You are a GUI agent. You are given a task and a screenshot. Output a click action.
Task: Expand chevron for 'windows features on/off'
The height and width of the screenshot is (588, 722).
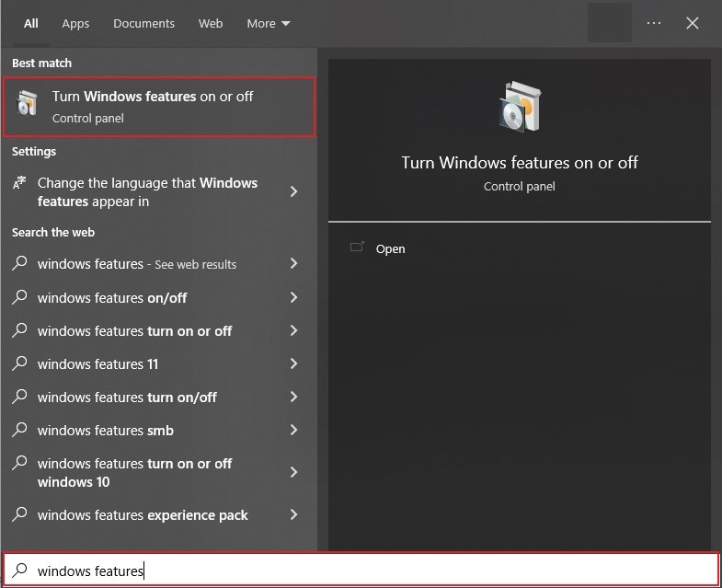(293, 298)
